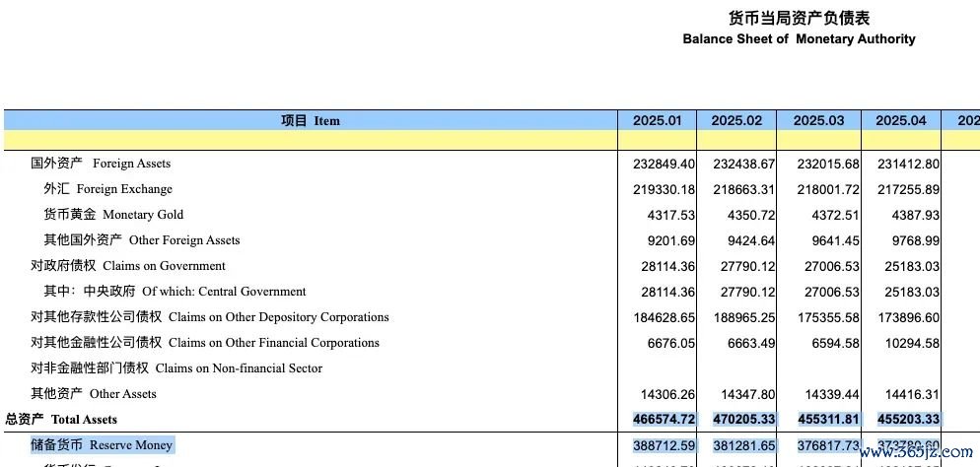Select the Of which: Central Government label

(x=175, y=292)
